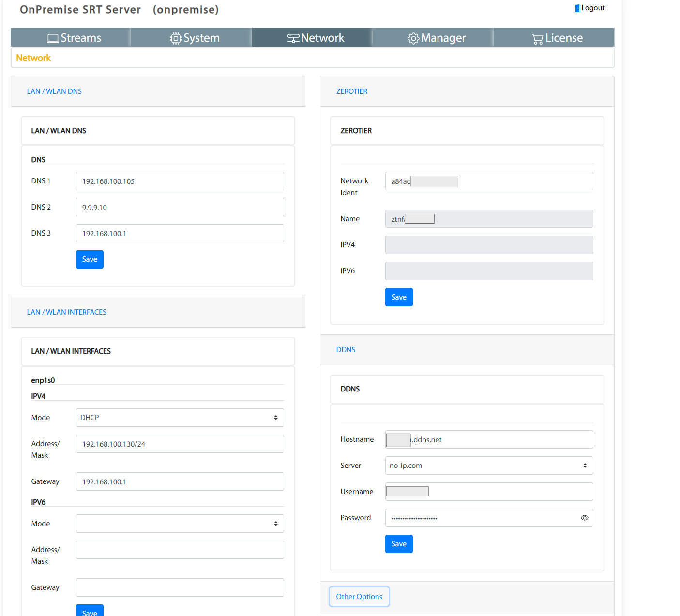Open the IPV4 Mode dropdown showing DHCP
The width and height of the screenshot is (680, 616).
[180, 417]
